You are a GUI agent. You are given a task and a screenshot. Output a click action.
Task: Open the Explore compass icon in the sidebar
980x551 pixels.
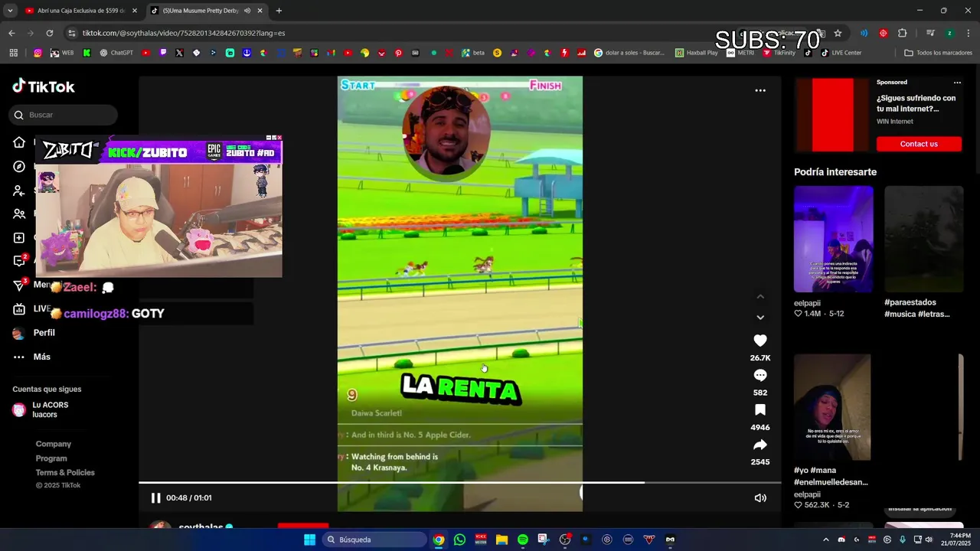pyautogui.click(x=19, y=167)
